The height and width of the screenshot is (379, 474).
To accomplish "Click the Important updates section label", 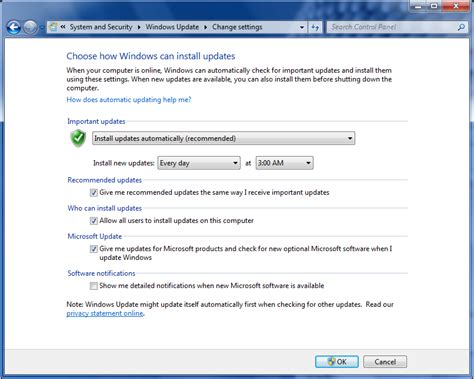I will (x=96, y=121).
